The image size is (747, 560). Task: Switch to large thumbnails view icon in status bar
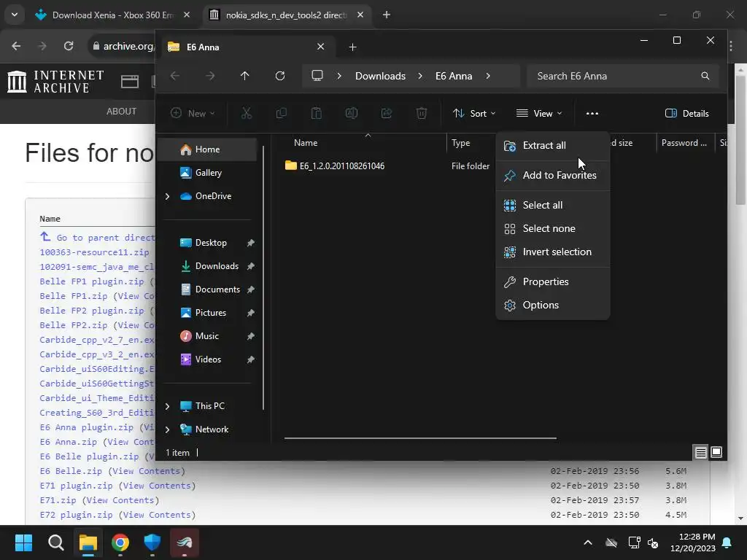(716, 452)
